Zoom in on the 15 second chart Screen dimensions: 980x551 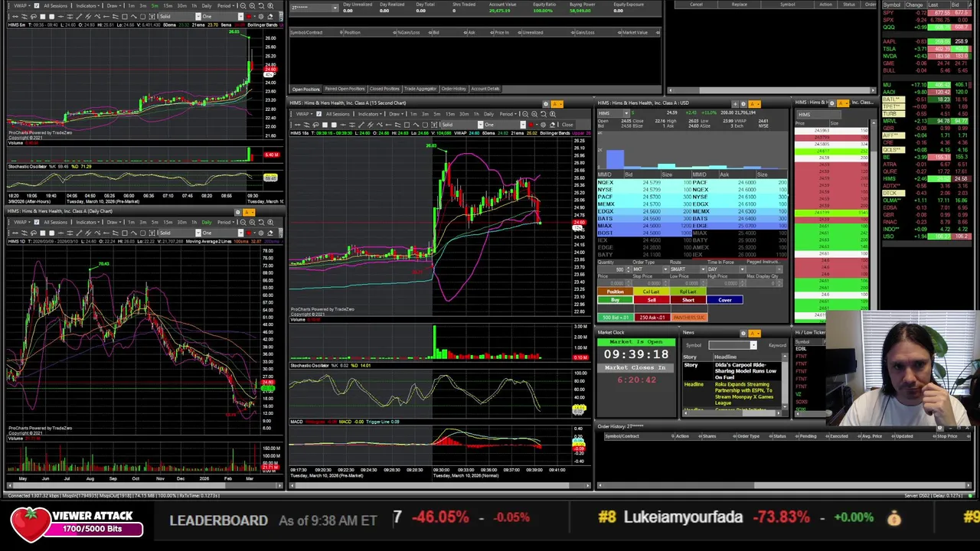(534, 114)
